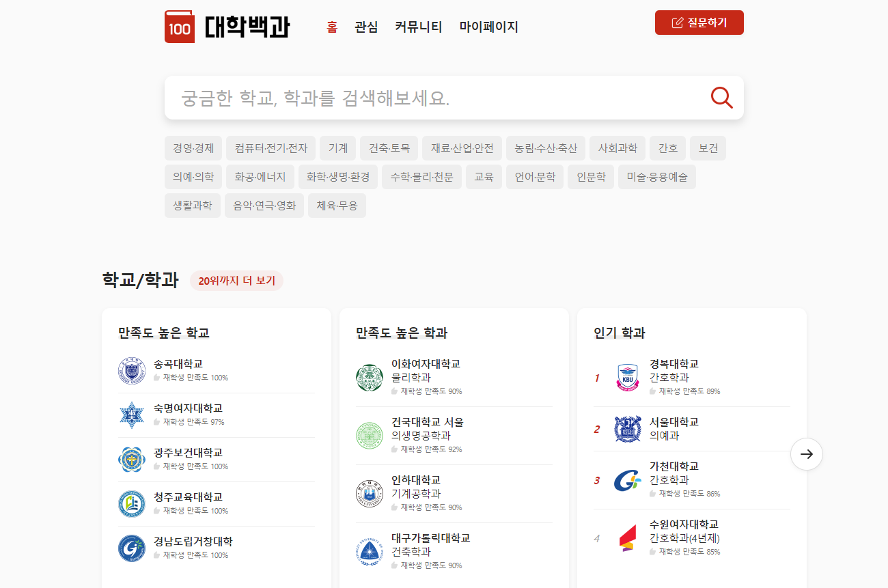Image resolution: width=888 pixels, height=588 pixels.
Task: Click the 대학백과 red book logo
Action: [180, 27]
